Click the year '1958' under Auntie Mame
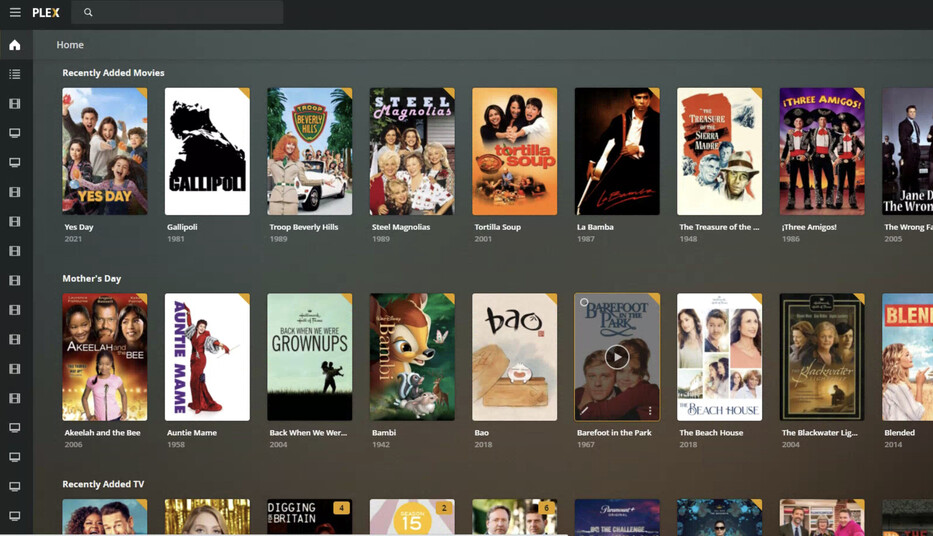The width and height of the screenshot is (933, 536). coord(176,444)
